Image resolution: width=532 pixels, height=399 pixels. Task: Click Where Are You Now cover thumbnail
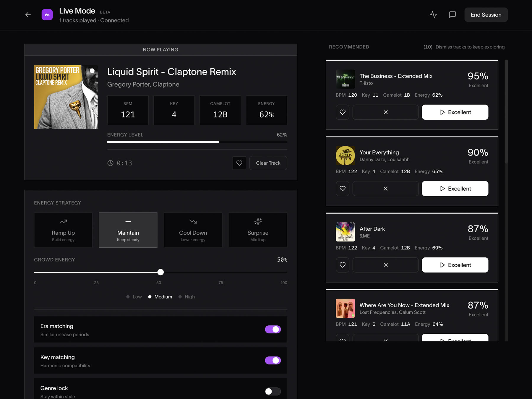click(345, 308)
